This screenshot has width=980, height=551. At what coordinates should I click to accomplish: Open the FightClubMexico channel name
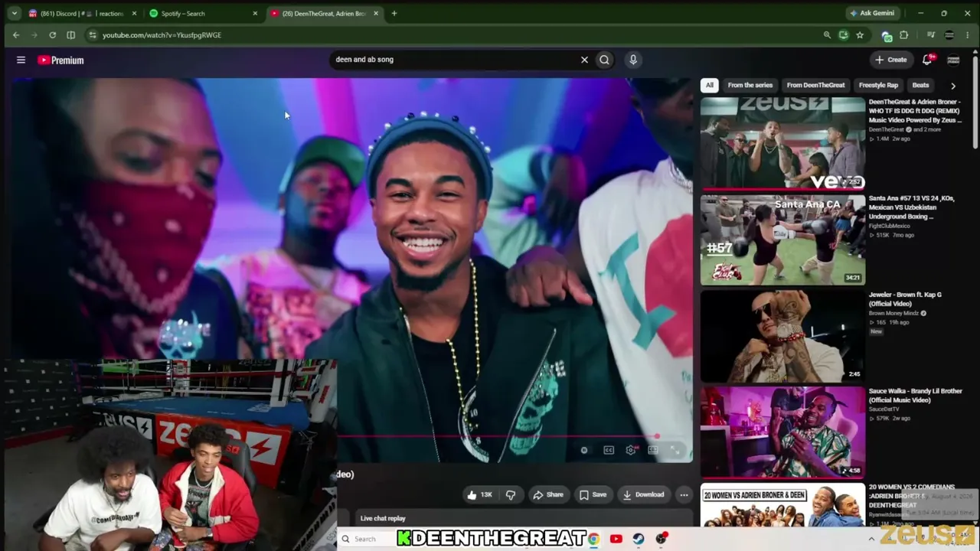coord(889,226)
